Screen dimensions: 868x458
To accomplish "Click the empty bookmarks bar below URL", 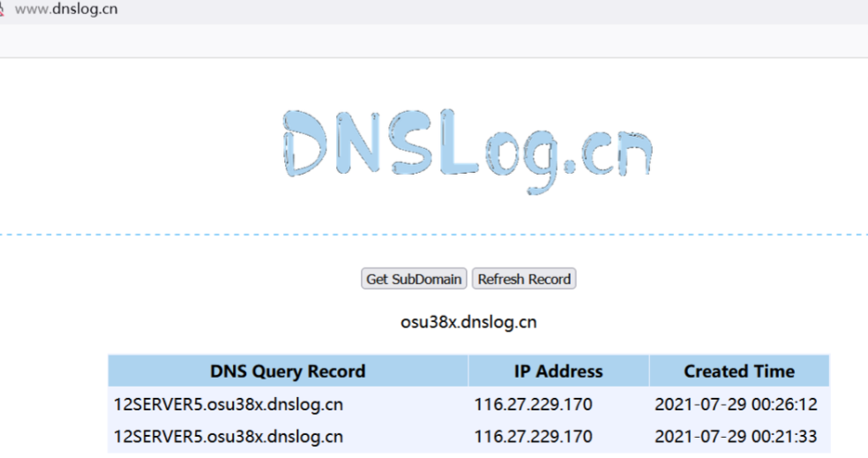I will point(441,41).
